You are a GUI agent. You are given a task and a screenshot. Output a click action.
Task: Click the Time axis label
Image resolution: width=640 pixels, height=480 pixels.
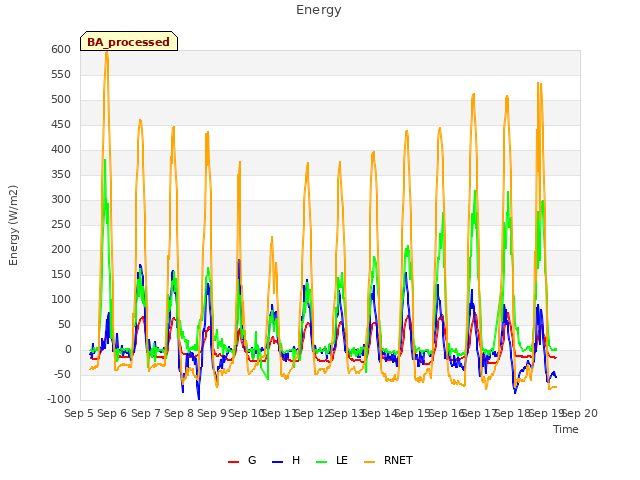(x=566, y=429)
